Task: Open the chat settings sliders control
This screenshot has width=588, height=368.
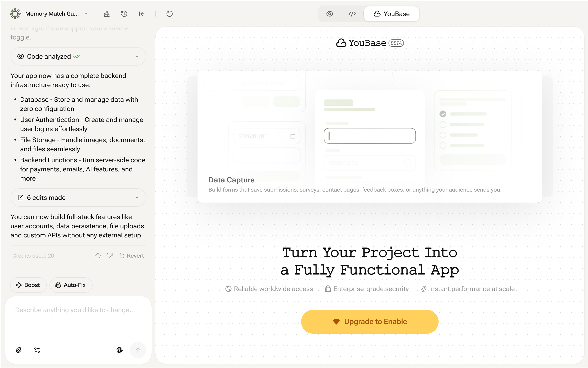Action: coord(37,350)
